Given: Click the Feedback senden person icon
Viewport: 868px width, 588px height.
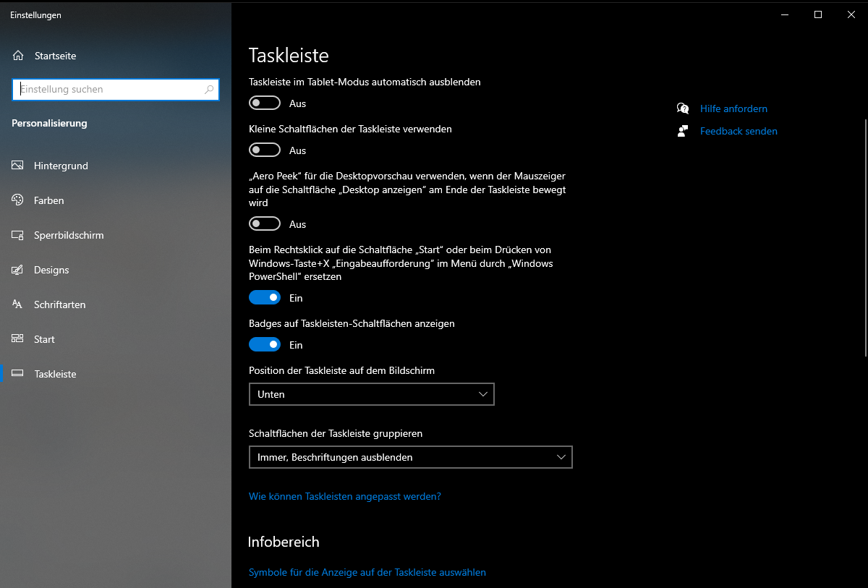Looking at the screenshot, I should tap(683, 131).
